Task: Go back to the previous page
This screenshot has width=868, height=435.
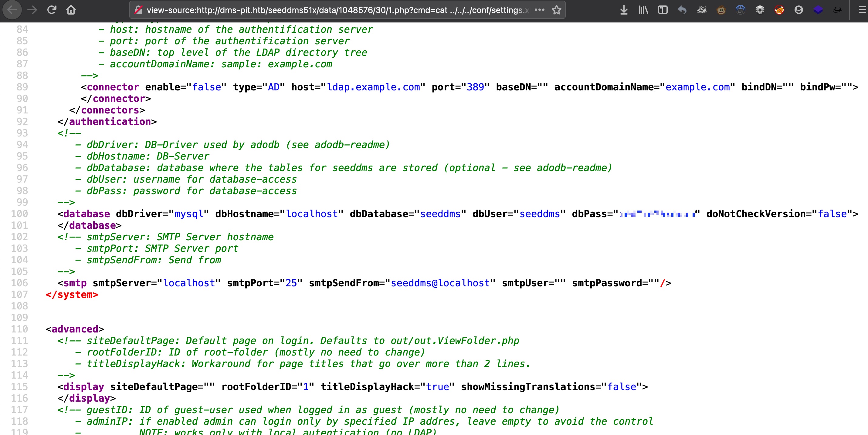Action: [x=12, y=10]
